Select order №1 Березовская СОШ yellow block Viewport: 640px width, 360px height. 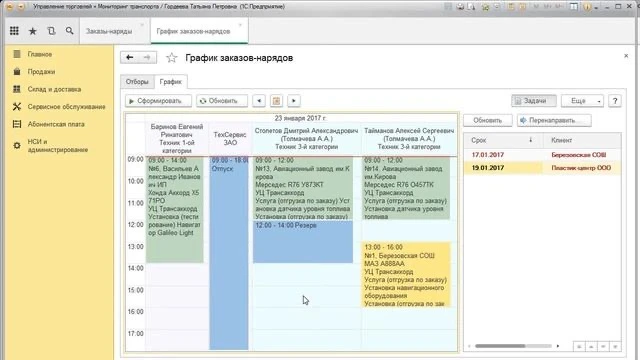tap(407, 275)
